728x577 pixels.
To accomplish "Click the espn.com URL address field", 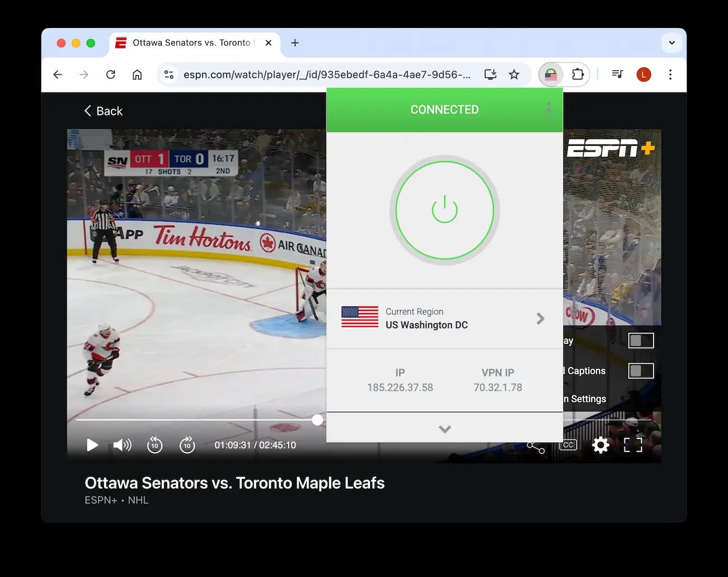I will coord(327,75).
